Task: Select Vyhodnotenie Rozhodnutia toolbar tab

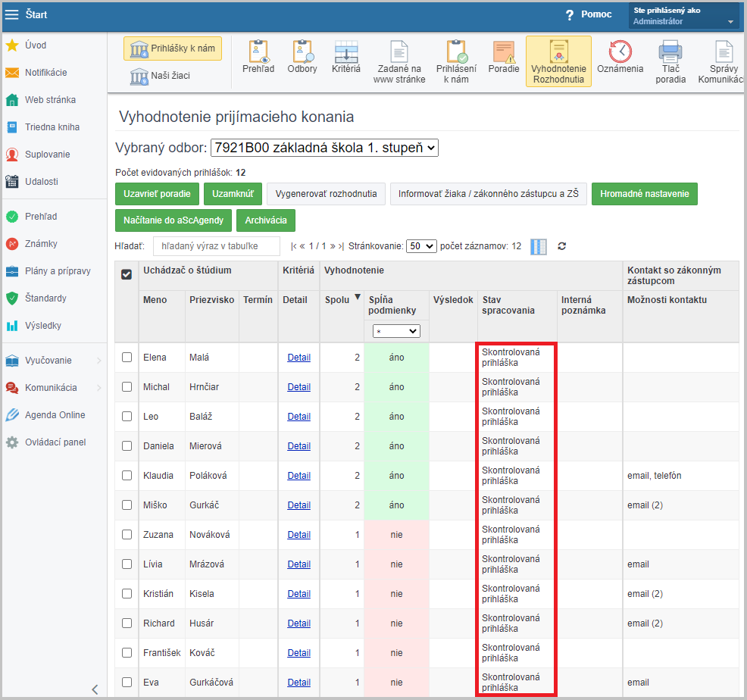Action: (x=558, y=61)
